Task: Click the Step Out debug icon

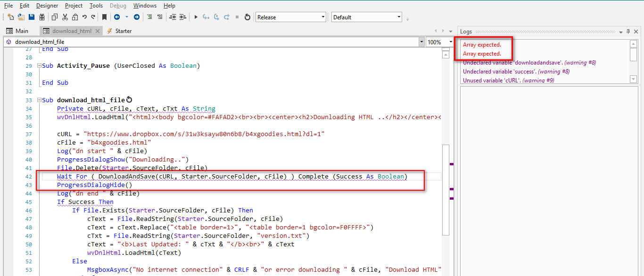Action: coord(226,17)
